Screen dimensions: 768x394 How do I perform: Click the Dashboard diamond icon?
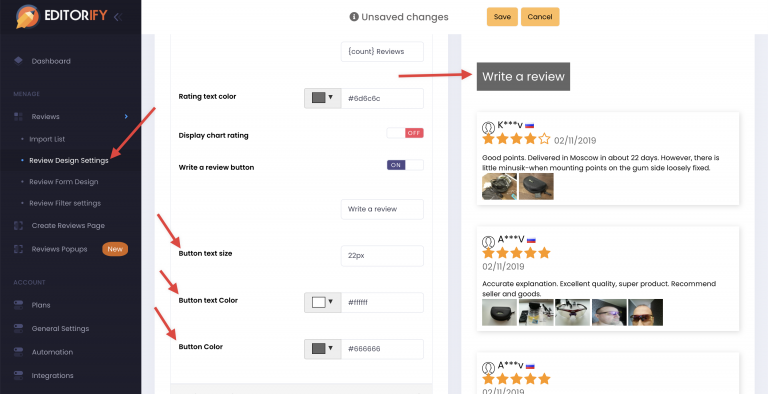tap(18, 60)
